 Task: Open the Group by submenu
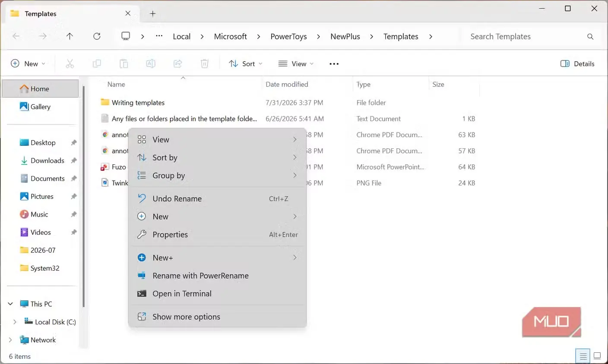click(x=218, y=176)
